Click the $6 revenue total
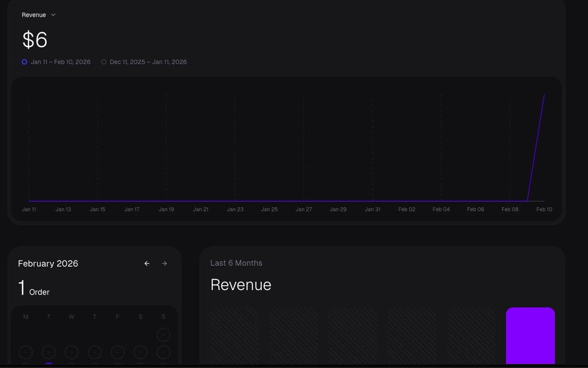Viewport: 588px width, 368px height. 35,40
